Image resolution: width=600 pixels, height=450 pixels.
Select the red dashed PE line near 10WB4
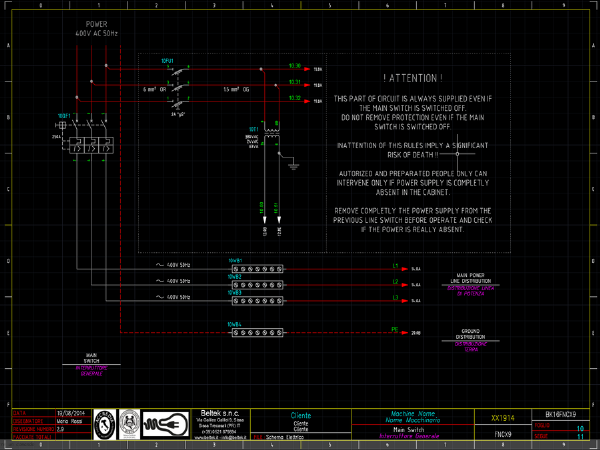click(x=176, y=333)
